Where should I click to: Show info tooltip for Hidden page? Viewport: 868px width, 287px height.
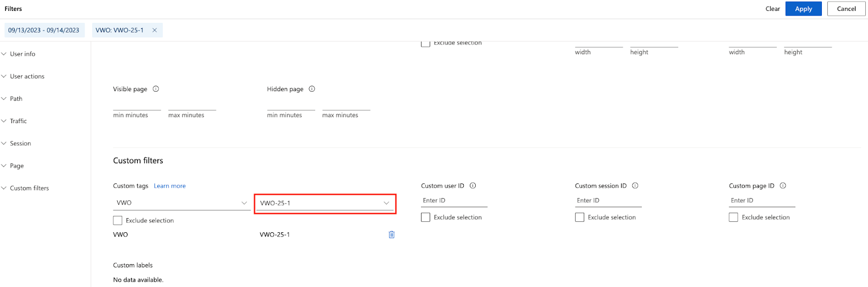(x=312, y=89)
